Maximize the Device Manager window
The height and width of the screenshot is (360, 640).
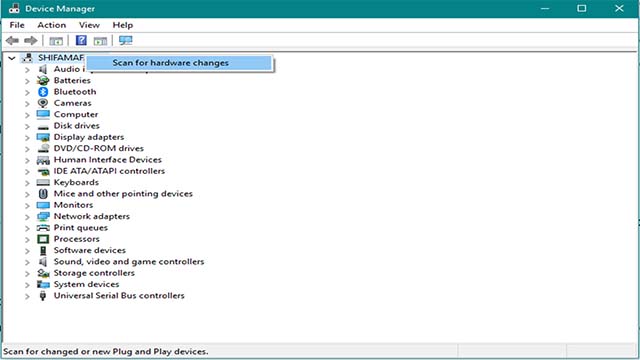[582, 8]
